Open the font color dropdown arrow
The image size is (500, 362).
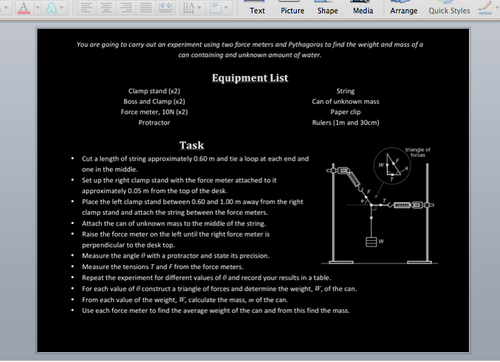tap(37, 7)
